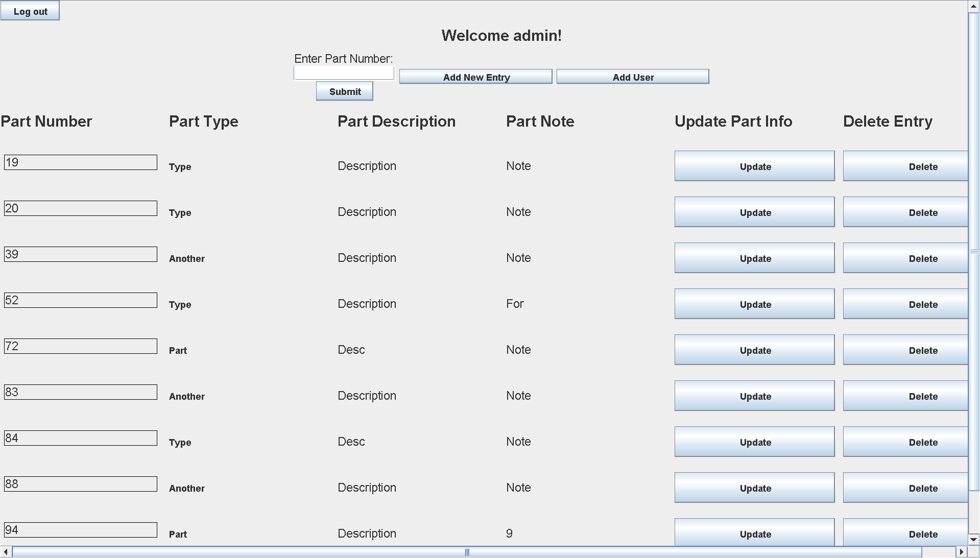The image size is (980, 558).
Task: Click Update for part 52
Action: (754, 304)
